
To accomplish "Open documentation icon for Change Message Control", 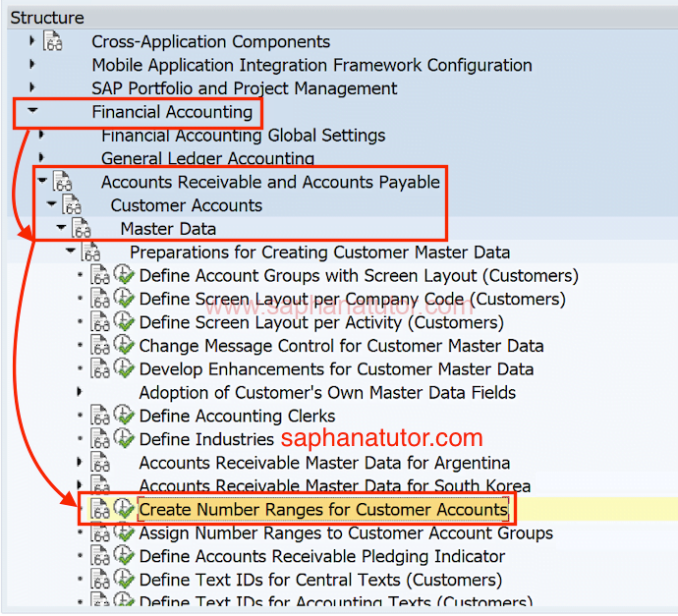I will pos(100,345).
